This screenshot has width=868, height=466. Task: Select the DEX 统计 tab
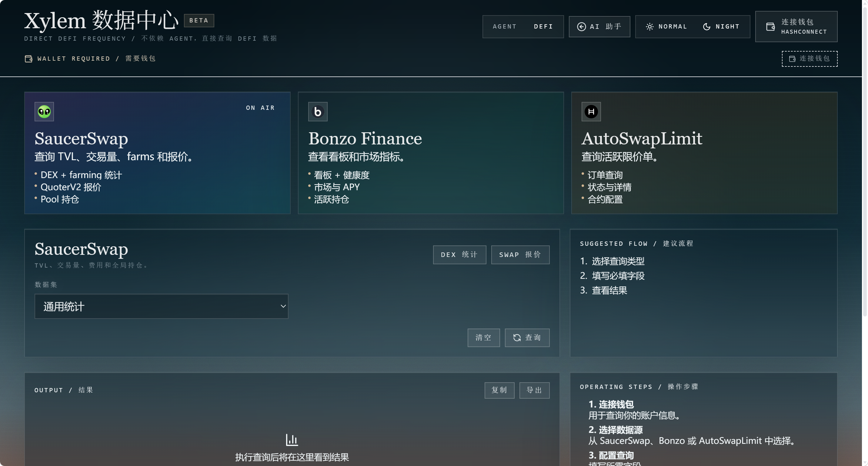click(459, 255)
